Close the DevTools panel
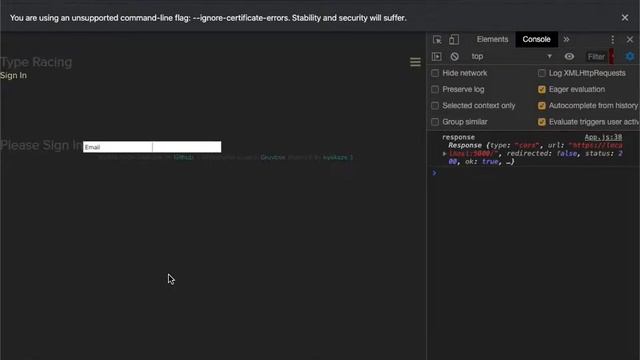This screenshot has height=360, width=640. click(x=630, y=40)
